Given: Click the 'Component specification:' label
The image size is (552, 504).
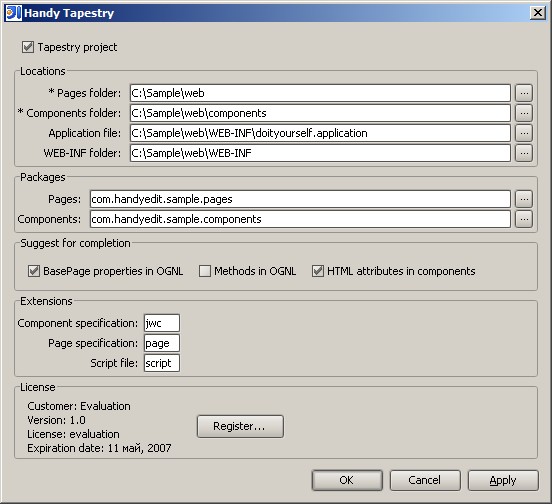Looking at the screenshot, I should (x=77, y=323).
